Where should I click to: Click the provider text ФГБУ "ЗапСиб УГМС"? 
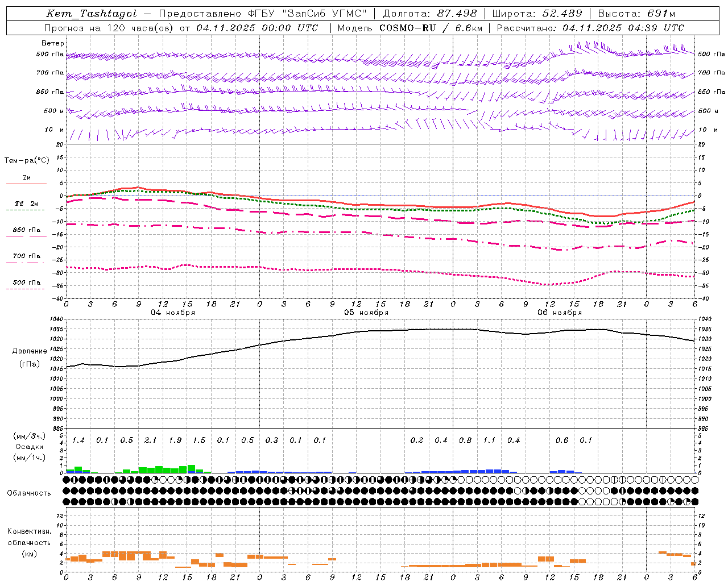308,14
